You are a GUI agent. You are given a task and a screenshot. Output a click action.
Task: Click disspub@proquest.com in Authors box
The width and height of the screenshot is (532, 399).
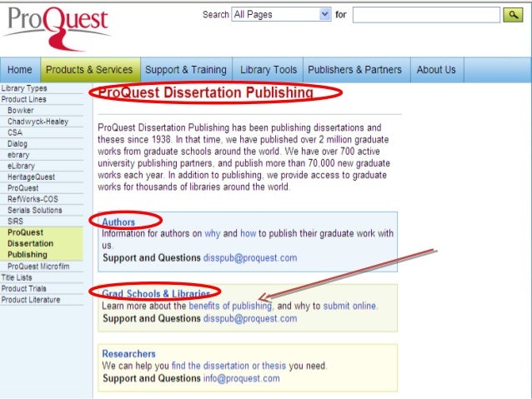250,258
